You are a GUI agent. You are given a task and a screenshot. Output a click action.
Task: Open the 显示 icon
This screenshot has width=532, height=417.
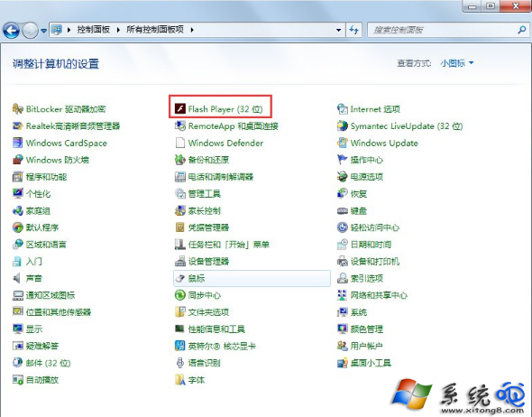18,329
